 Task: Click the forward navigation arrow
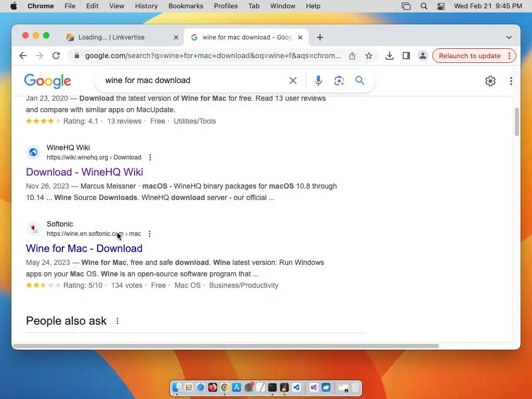pos(39,56)
